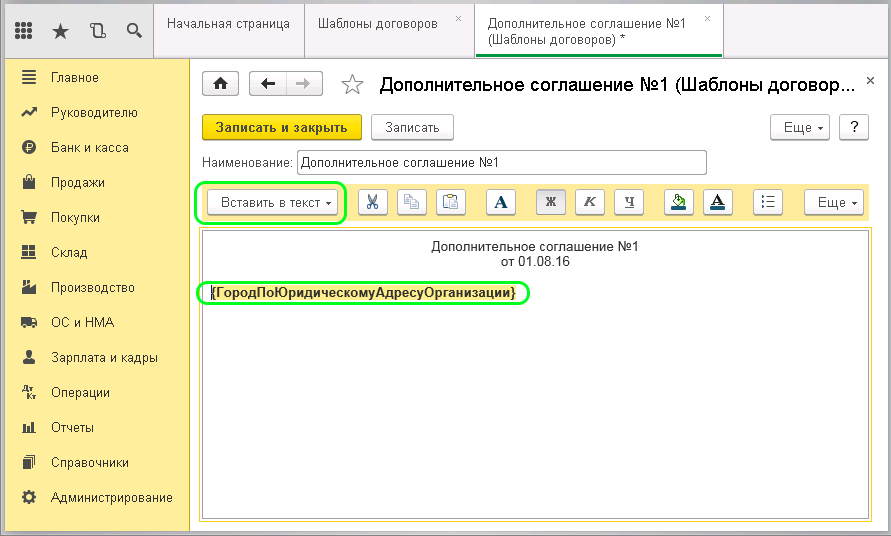This screenshot has width=891, height=536.
Task: Open the 'Руководителю' section
Action: (x=97, y=113)
